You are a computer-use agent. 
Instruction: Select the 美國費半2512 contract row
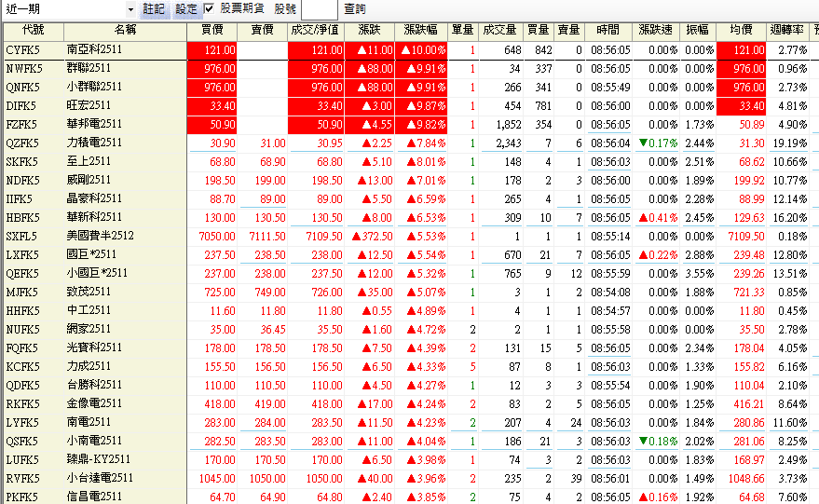[x=101, y=236]
